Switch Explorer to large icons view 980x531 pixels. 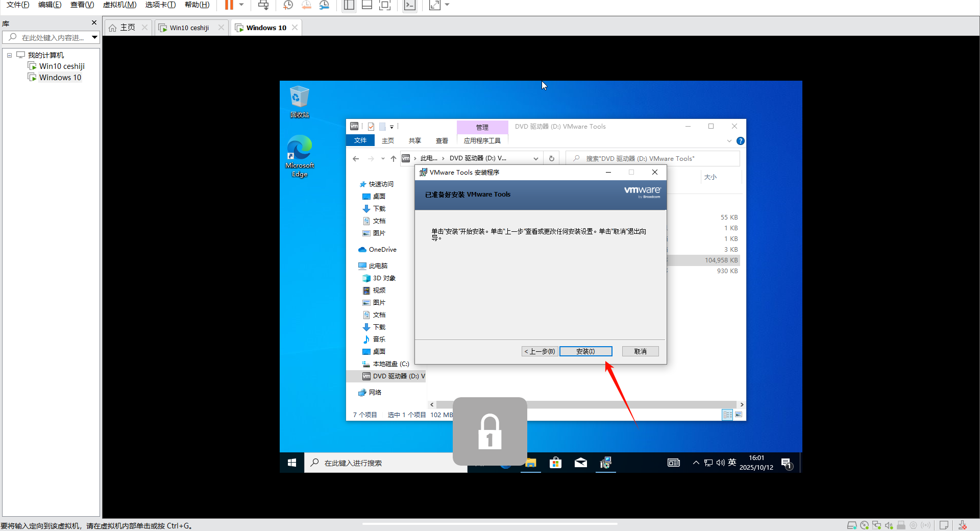[739, 415]
